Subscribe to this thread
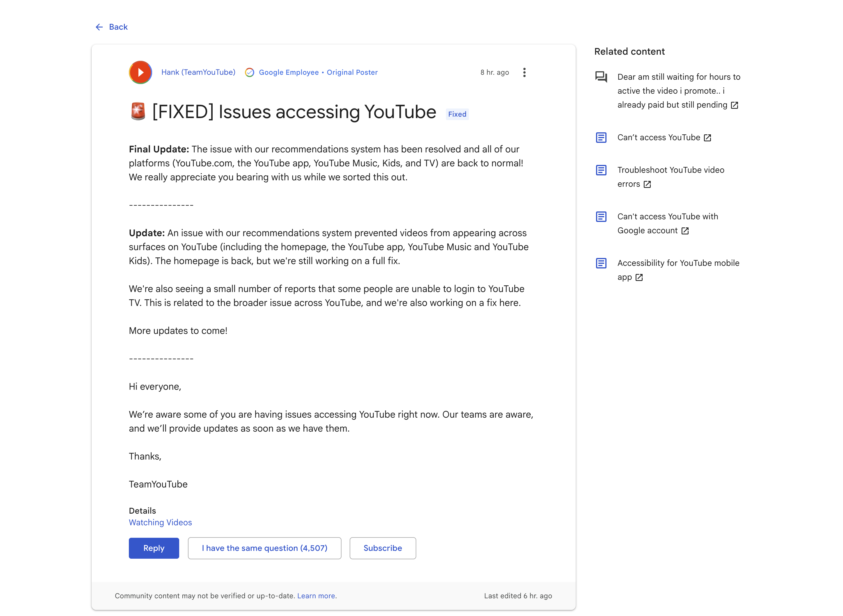The width and height of the screenshot is (843, 616). 383,548
